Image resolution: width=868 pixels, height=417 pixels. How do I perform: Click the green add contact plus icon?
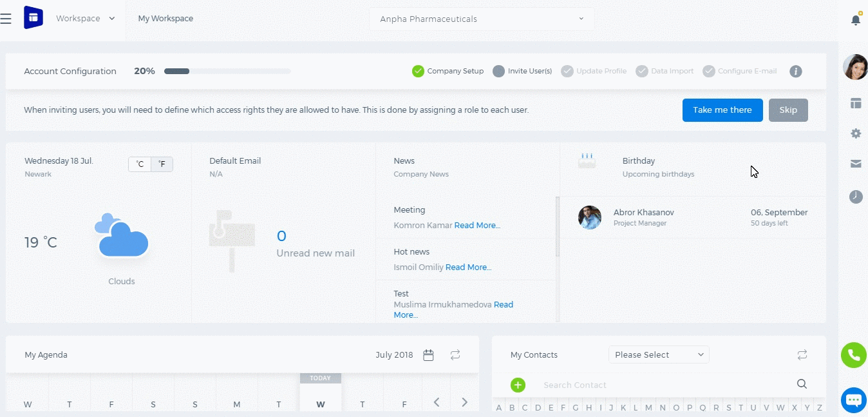click(x=518, y=385)
